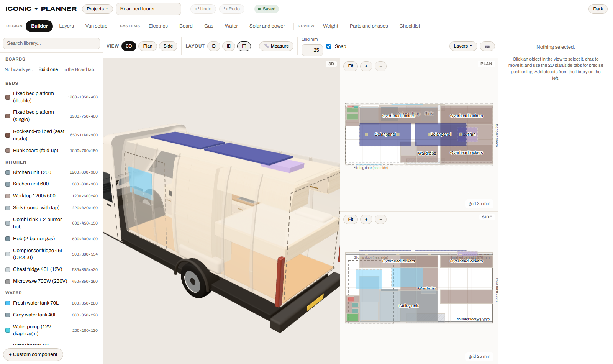Click the Grid mm value field
613x364 pixels.
pyautogui.click(x=312, y=50)
